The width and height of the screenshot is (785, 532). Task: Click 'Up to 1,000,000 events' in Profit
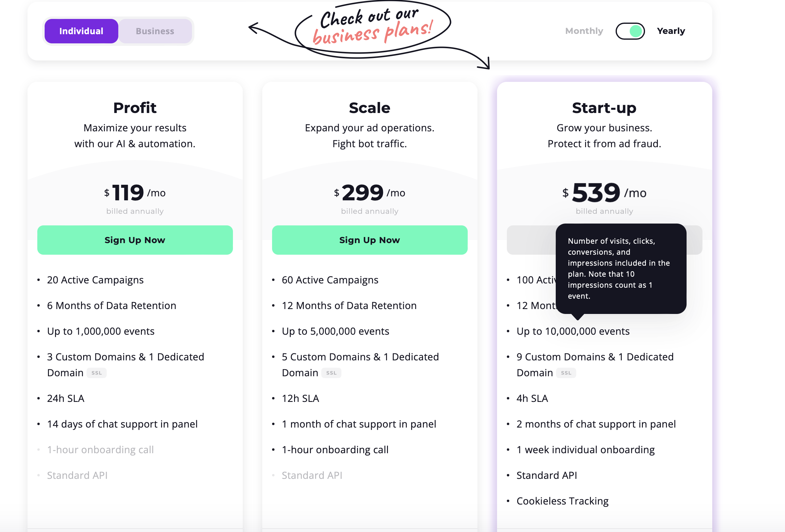(101, 331)
